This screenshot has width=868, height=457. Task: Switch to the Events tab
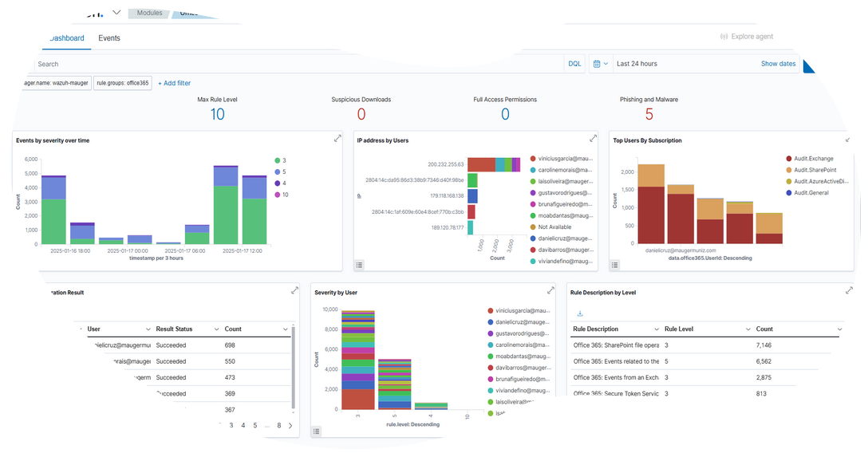(x=109, y=37)
